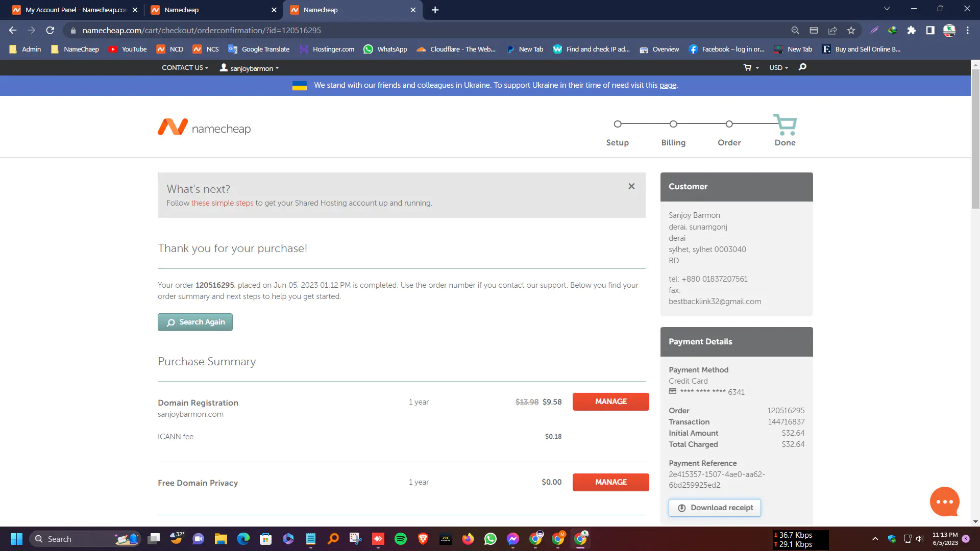Screen dimensions: 980x551
Task: Open the WhatsApp bookmark
Action: point(385,49)
